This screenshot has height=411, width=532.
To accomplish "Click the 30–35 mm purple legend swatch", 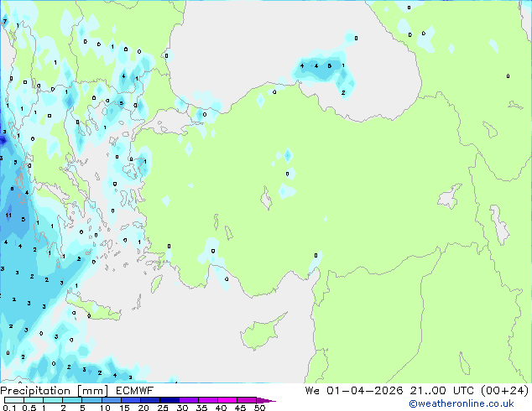I will click(x=188, y=400).
